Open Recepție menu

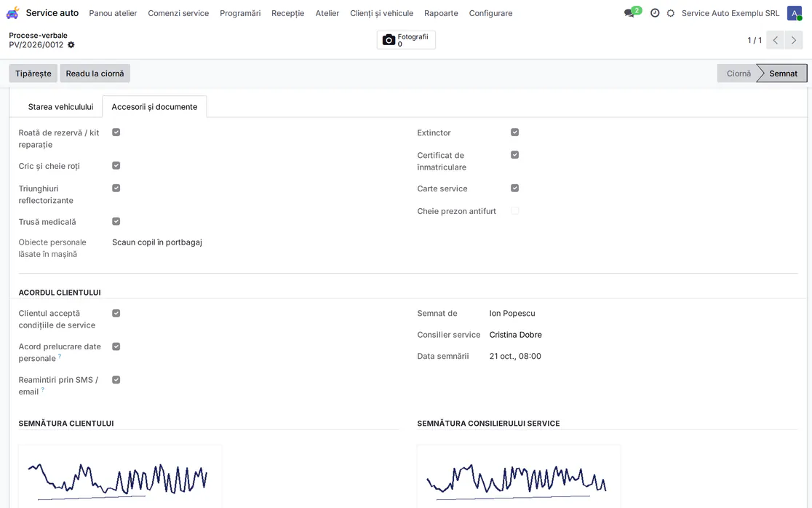coord(288,13)
